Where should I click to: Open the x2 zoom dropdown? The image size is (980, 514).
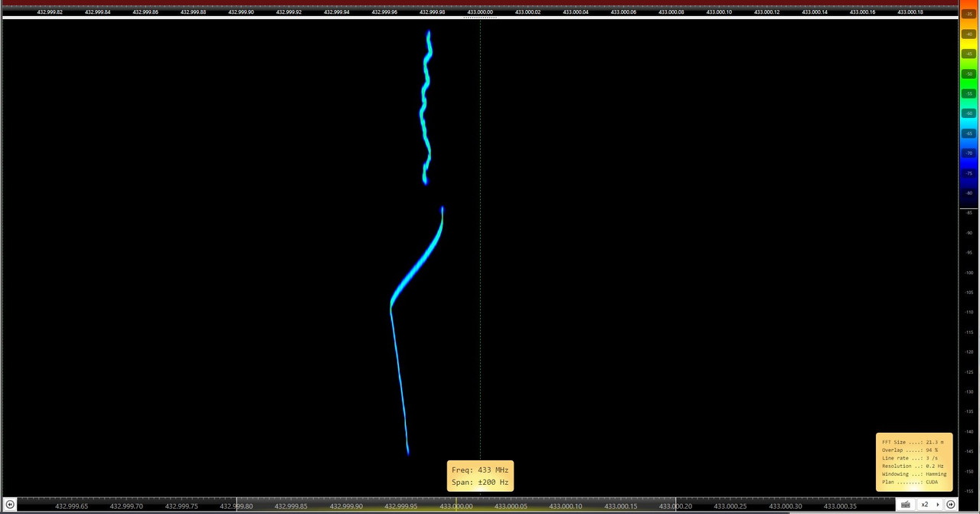(x=929, y=504)
